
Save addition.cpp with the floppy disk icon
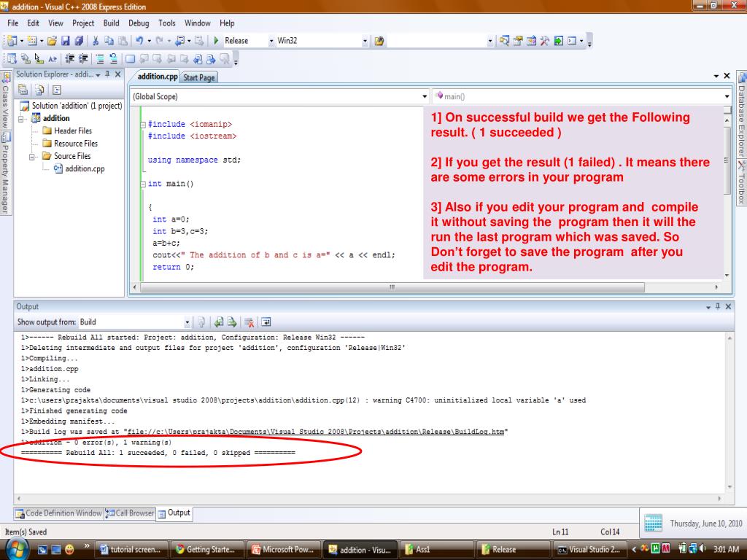66,41
